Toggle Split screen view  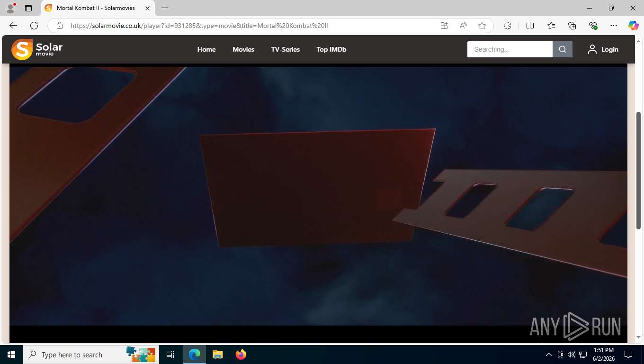[530, 26]
